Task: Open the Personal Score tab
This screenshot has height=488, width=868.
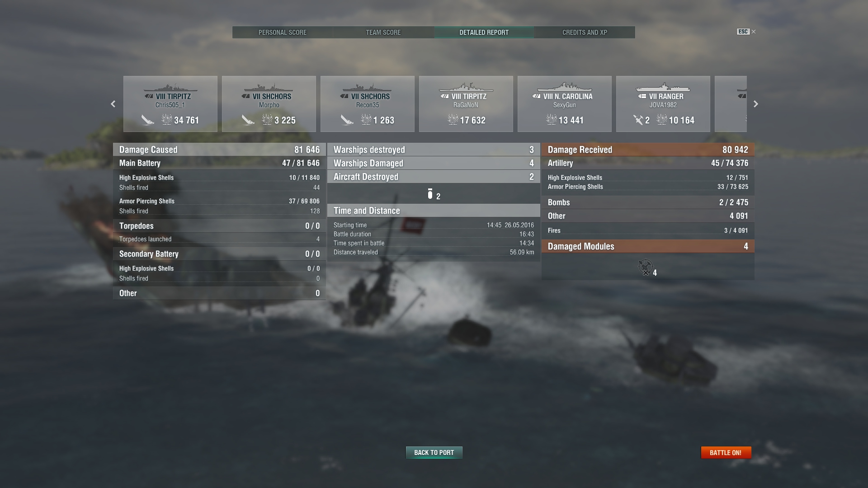Action: click(x=283, y=33)
